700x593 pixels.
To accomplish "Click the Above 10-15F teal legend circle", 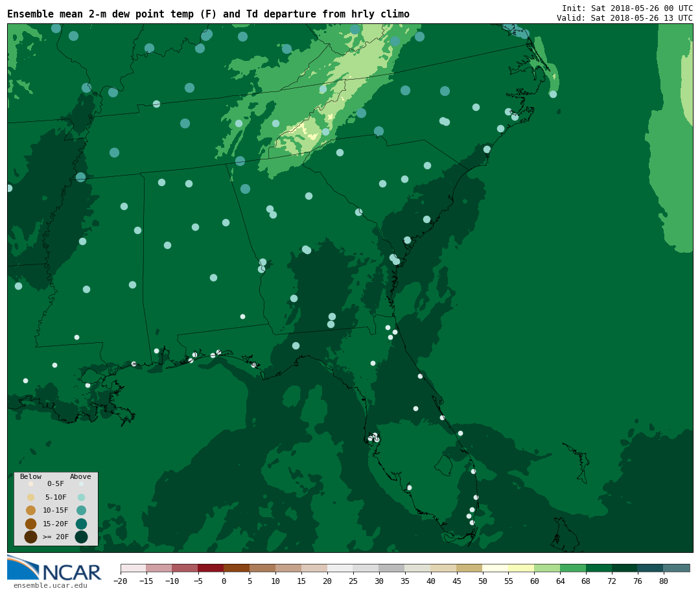I will [x=81, y=510].
